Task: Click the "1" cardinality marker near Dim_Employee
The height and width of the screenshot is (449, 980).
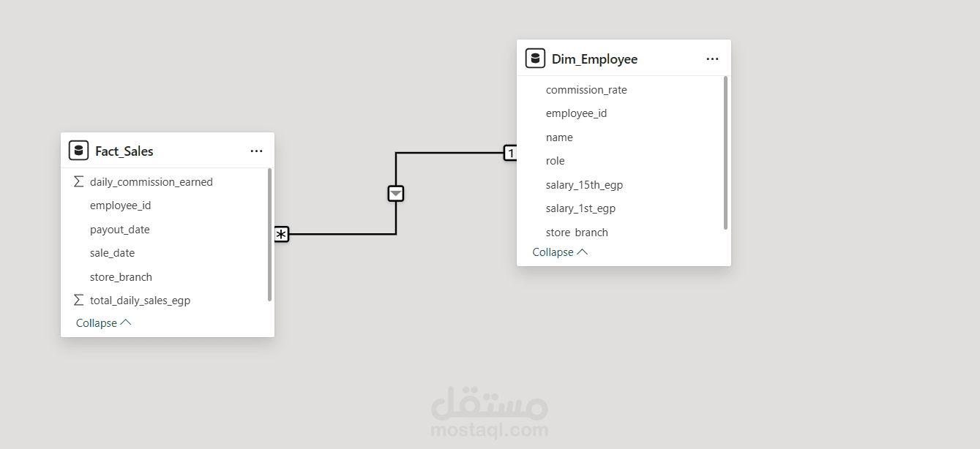Action: [510, 153]
